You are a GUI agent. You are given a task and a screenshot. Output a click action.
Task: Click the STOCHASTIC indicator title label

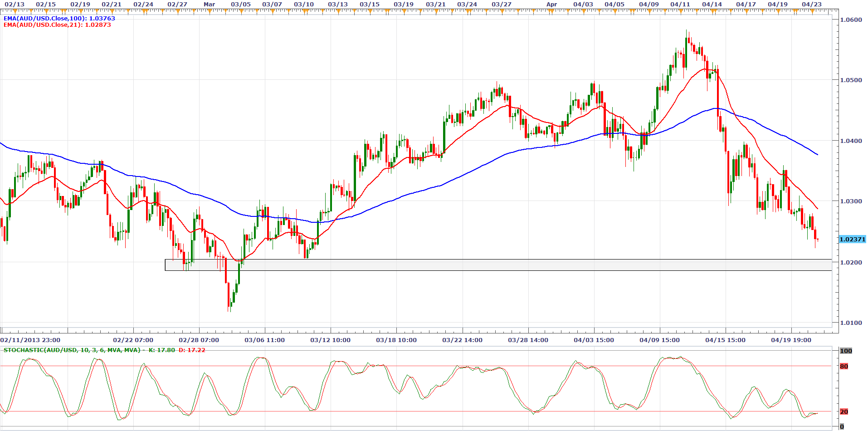73,350
